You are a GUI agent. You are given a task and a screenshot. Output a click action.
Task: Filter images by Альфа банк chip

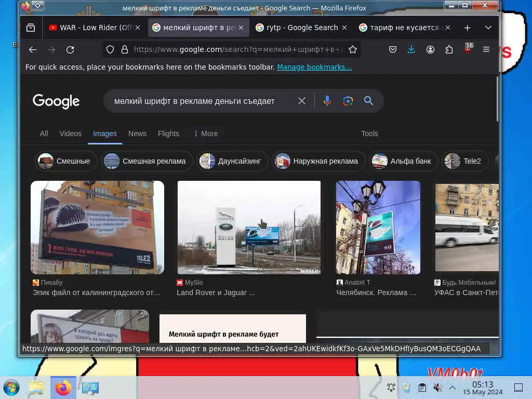[x=403, y=161]
